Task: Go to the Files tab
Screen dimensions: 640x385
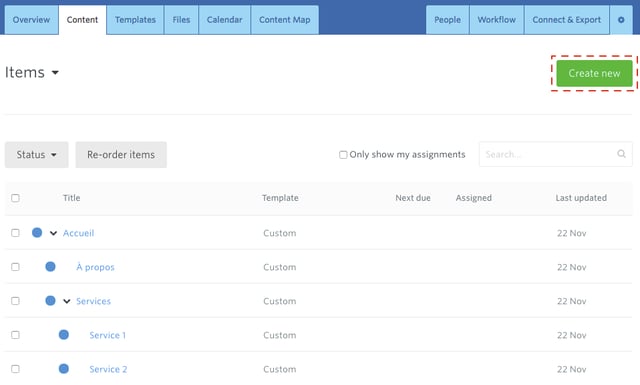Action: pos(181,20)
